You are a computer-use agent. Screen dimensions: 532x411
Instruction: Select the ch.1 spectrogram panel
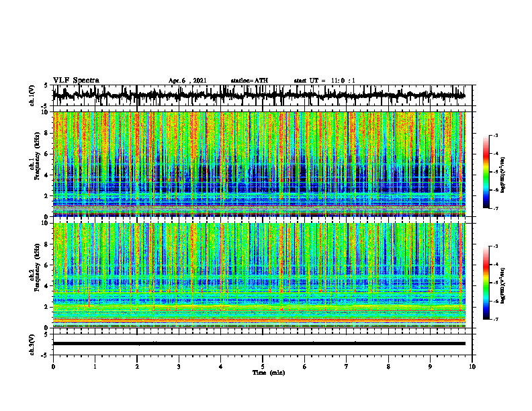coord(259,164)
